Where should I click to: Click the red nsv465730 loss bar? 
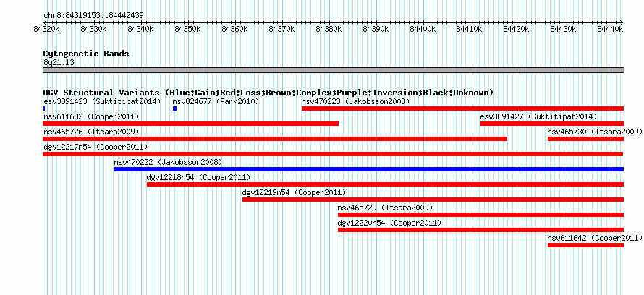pos(585,139)
